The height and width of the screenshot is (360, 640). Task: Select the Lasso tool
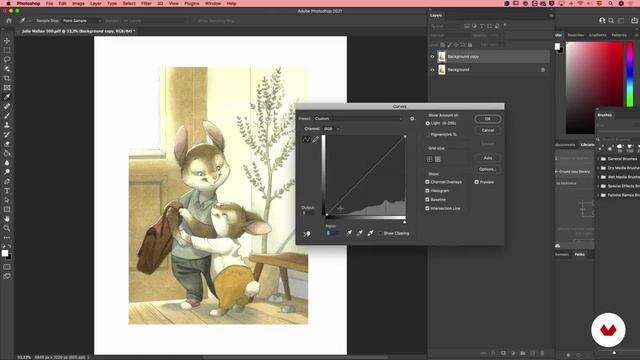[x=7, y=60]
